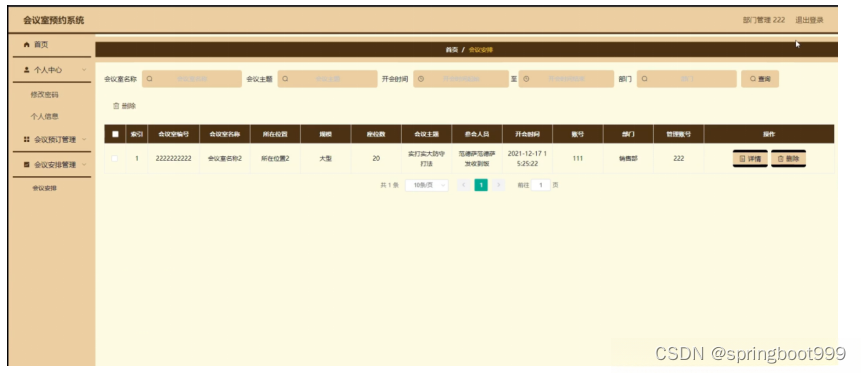Click 所在位置 column header
This screenshot has height=373, width=861.
coord(275,134)
